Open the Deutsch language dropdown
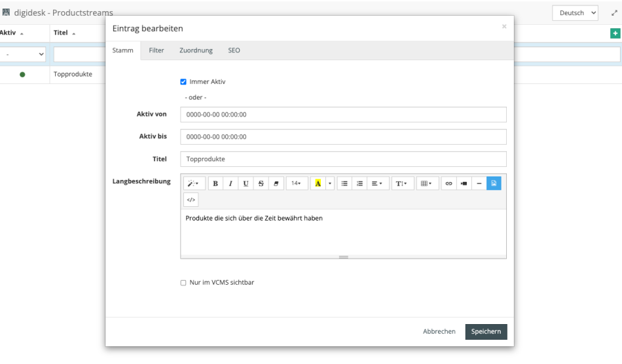 575,12
